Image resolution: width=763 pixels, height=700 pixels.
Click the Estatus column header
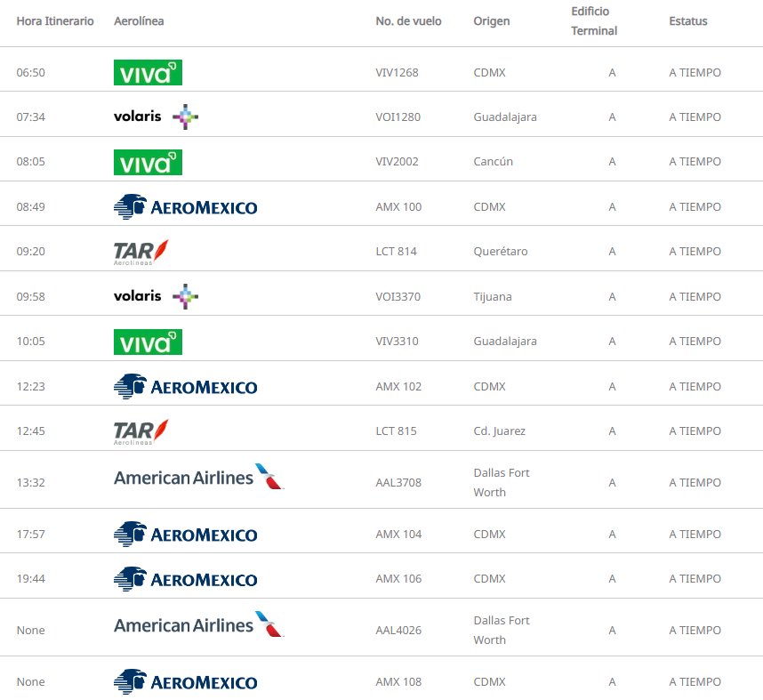688,21
